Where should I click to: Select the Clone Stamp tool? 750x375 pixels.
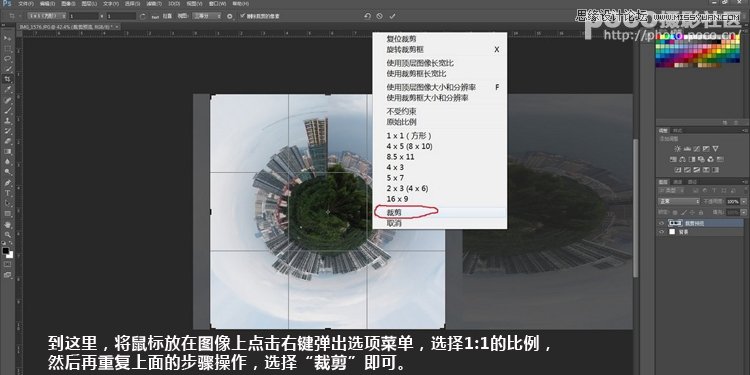[8, 121]
